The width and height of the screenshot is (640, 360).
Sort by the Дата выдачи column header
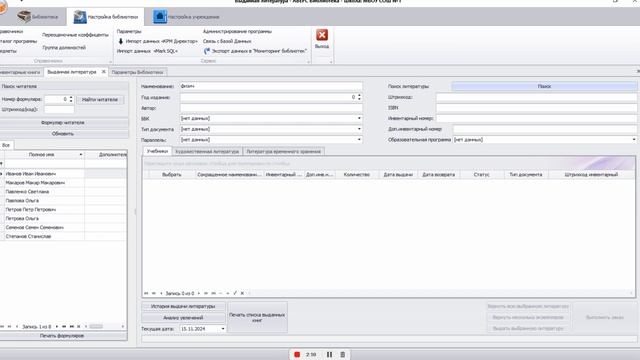tap(398, 175)
